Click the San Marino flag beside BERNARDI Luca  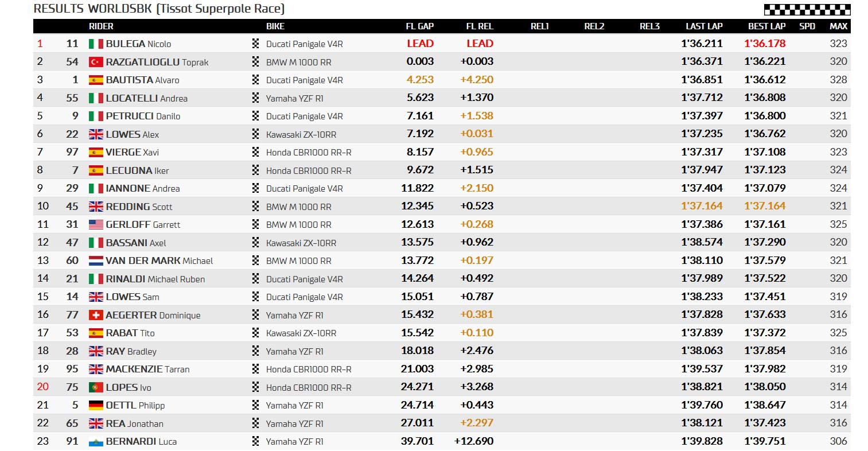pos(96,442)
